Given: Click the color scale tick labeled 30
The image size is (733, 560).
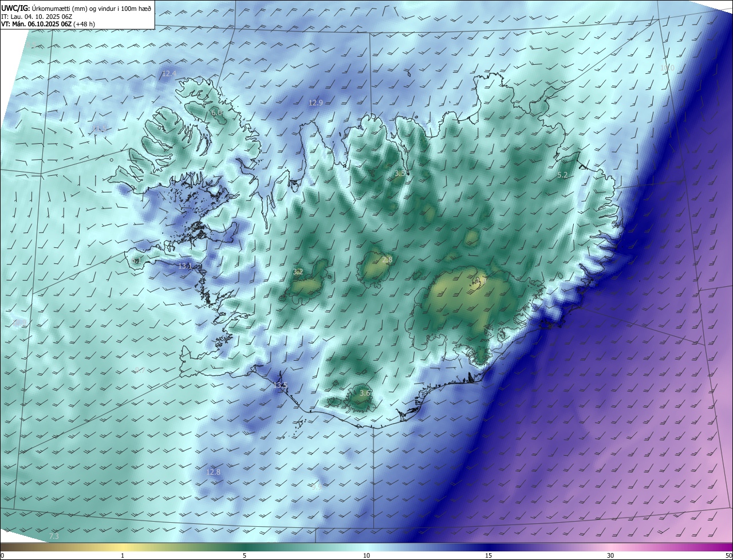Looking at the screenshot, I should (610, 555).
